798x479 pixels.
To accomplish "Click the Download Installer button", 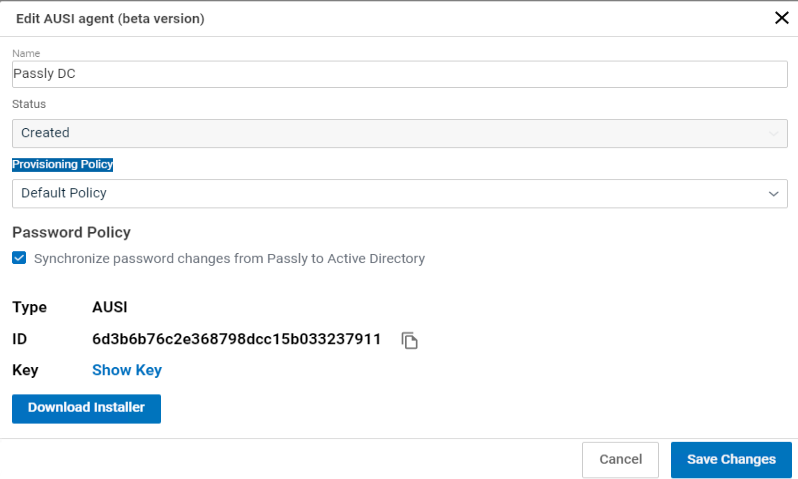I will tap(87, 408).
